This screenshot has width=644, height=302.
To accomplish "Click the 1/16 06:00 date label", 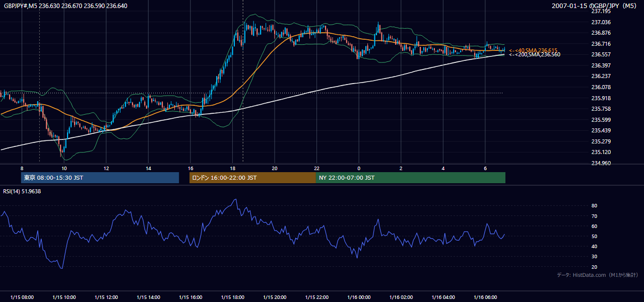I will pyautogui.click(x=485, y=297).
